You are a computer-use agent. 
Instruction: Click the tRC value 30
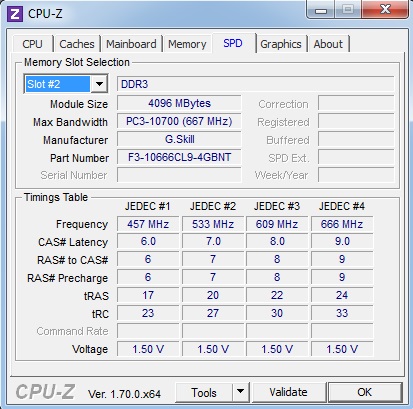pyautogui.click(x=277, y=313)
